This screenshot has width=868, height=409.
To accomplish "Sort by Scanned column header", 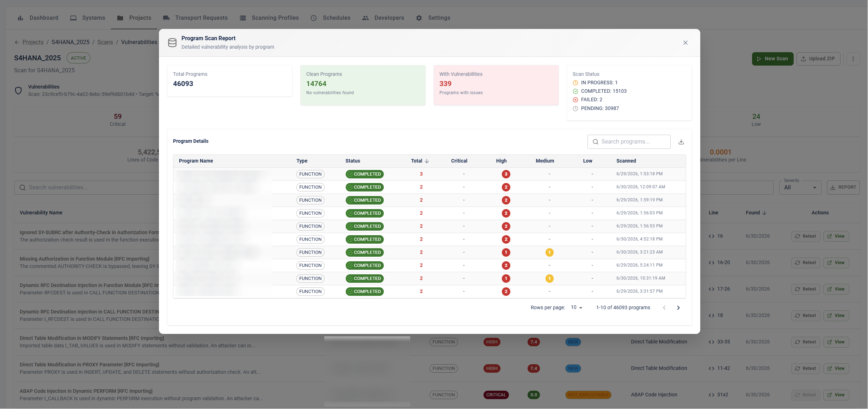I will [x=626, y=161].
